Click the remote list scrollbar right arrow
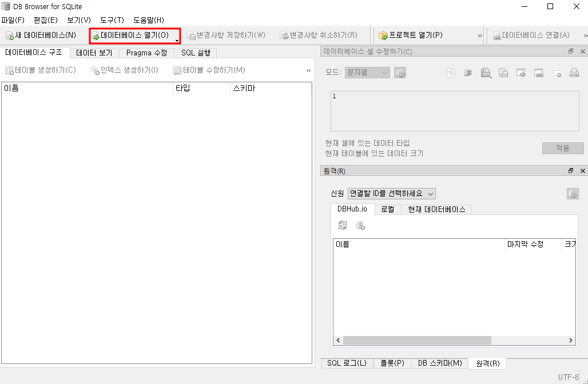The width and height of the screenshot is (588, 384). click(571, 341)
